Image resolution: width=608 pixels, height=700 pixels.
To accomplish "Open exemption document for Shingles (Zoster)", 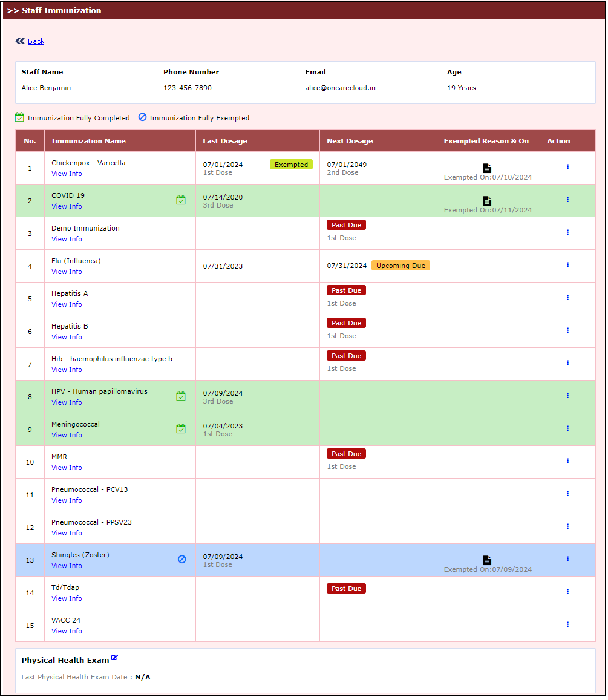I will coord(487,560).
